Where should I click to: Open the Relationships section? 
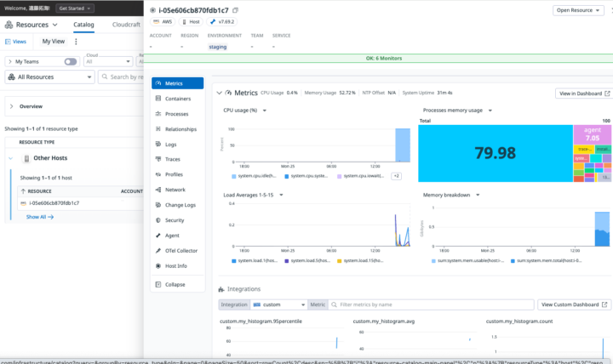(177, 129)
